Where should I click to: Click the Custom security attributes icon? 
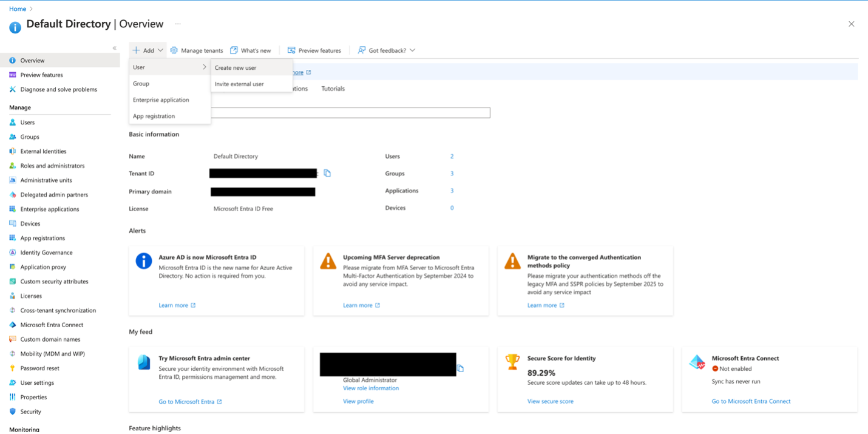click(13, 282)
